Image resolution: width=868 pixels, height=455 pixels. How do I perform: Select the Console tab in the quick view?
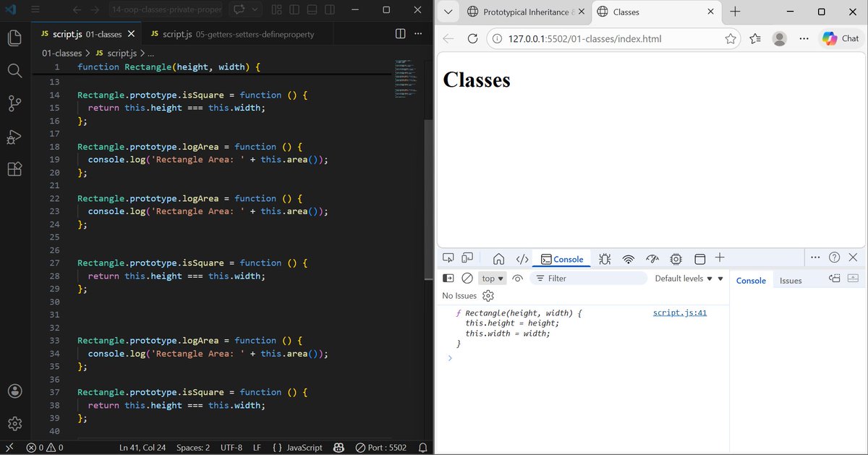point(751,281)
